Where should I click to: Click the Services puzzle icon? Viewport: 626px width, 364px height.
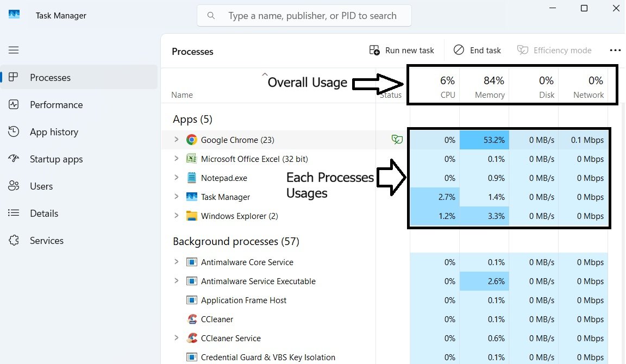[x=14, y=240]
